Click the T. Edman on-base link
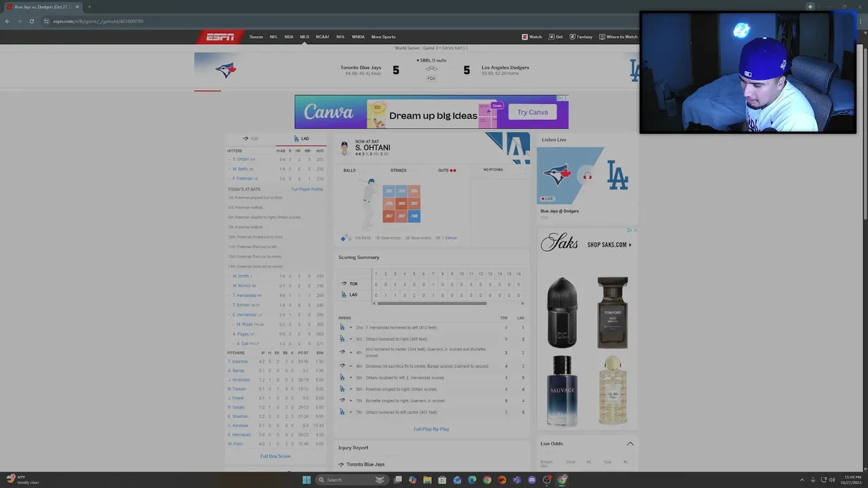 coord(449,238)
